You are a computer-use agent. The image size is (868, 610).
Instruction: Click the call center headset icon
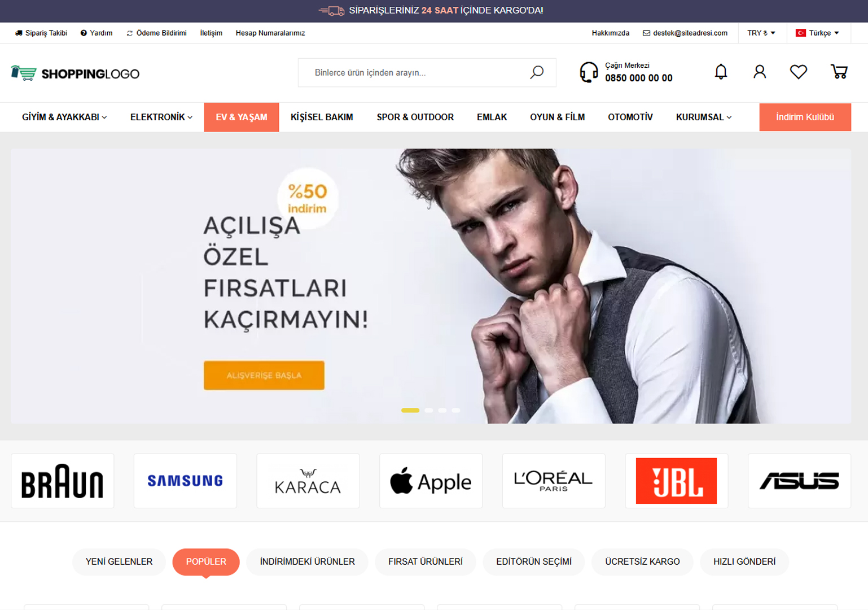[589, 72]
